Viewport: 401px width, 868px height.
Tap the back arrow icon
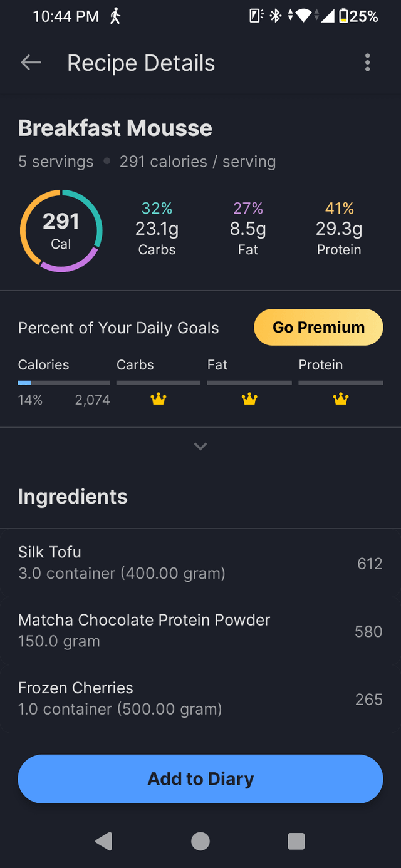31,63
